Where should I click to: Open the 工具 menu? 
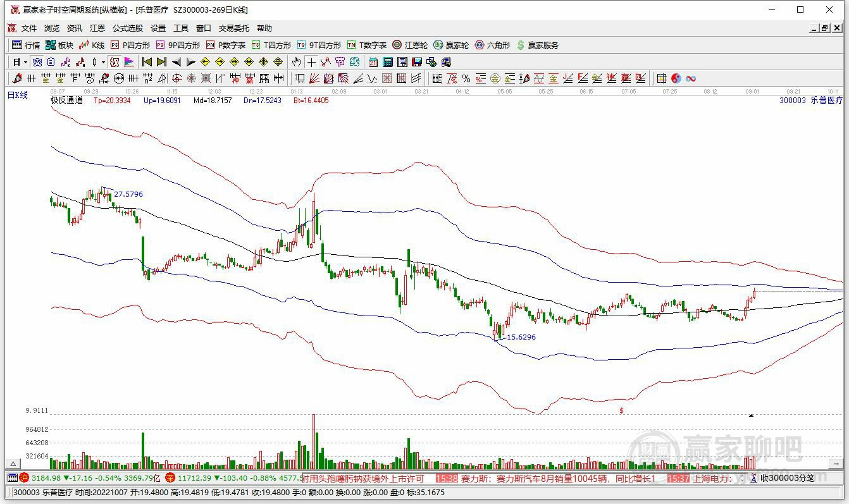[x=181, y=28]
